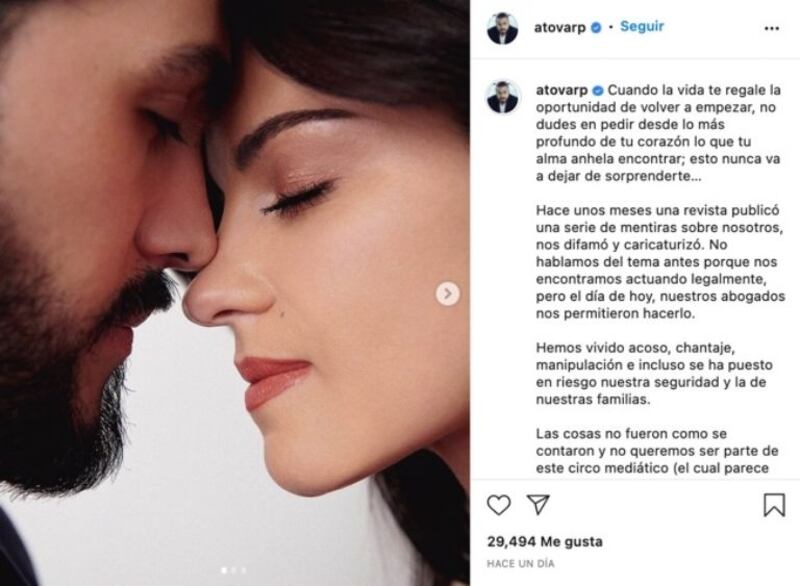Click the header profile avatar
The image size is (800, 586).
[503, 28]
